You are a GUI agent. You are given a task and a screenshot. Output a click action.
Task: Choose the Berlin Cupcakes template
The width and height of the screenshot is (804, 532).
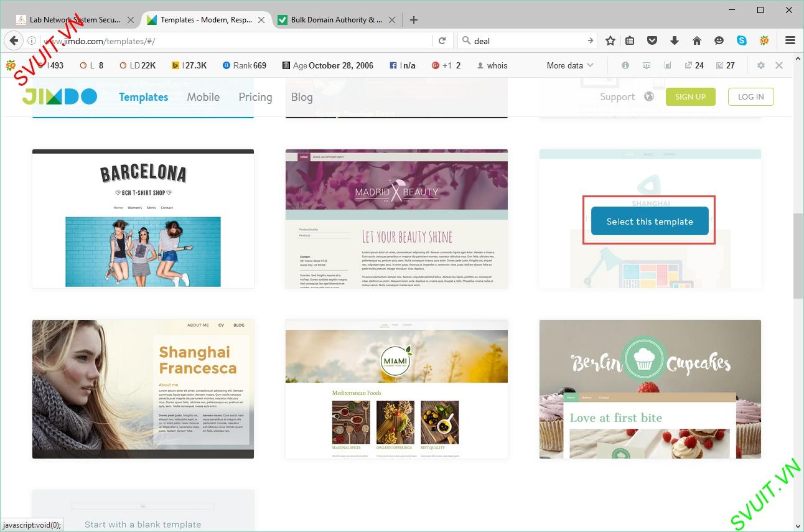point(650,390)
